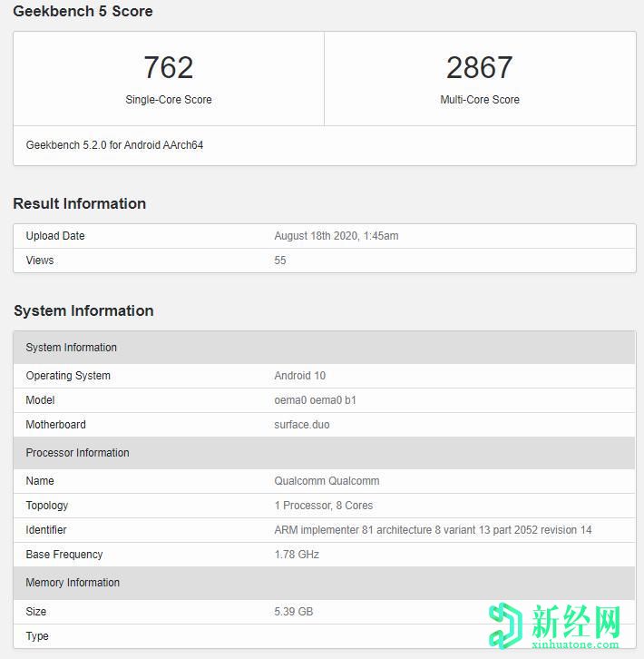Select the upload date August 18th 2020
644x659 pixels.
coord(336,236)
